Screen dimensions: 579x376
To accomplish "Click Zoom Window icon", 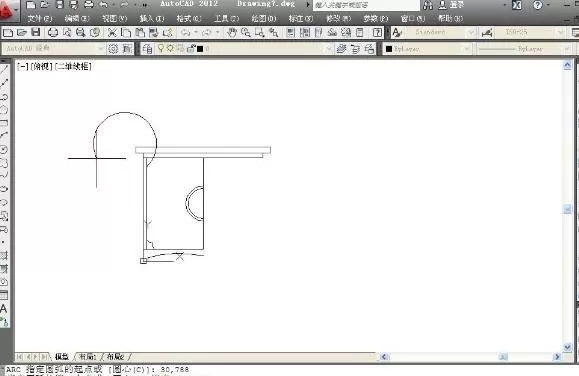I will point(260,33).
